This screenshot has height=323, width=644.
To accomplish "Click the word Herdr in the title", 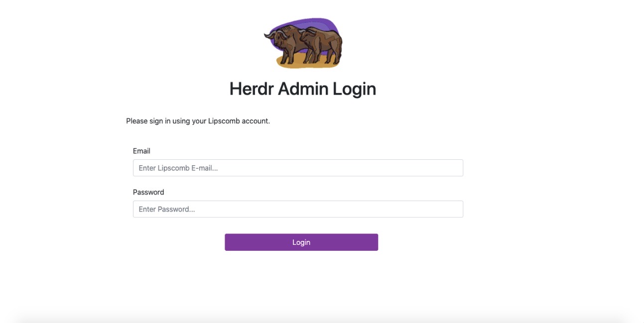I will [252, 89].
